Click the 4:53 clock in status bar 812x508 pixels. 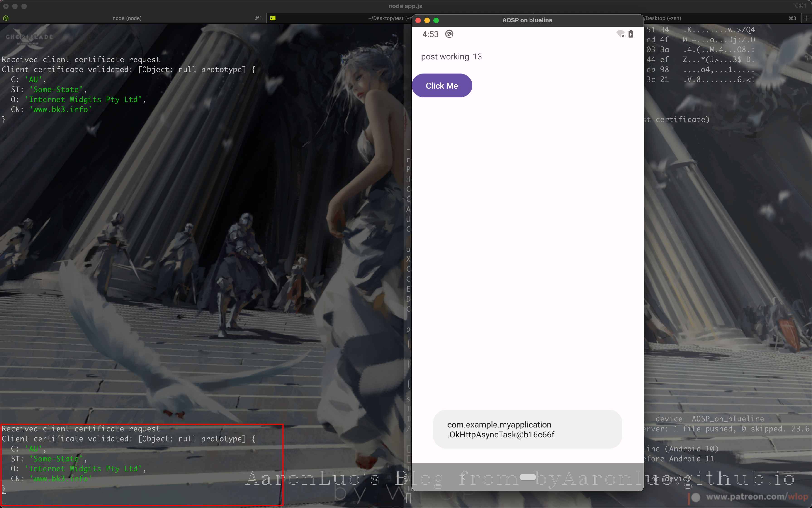pyautogui.click(x=430, y=34)
